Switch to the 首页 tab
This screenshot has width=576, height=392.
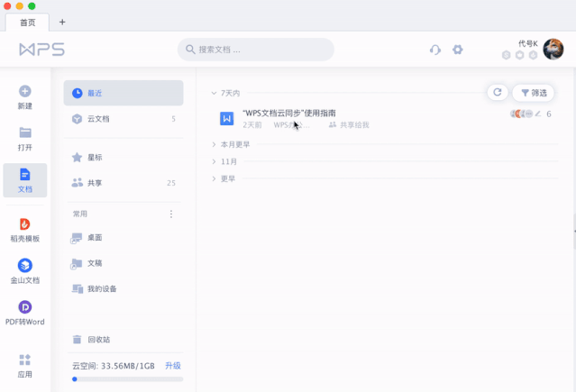pos(28,22)
